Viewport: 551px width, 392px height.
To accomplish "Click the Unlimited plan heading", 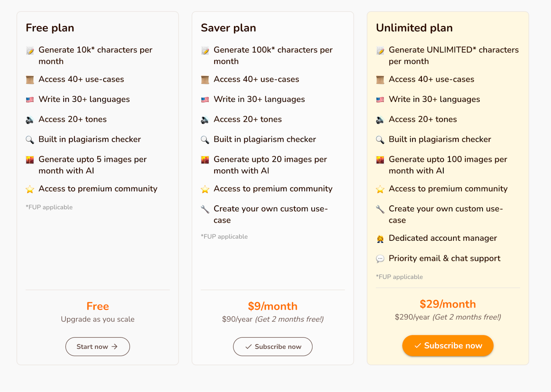I will point(414,28).
